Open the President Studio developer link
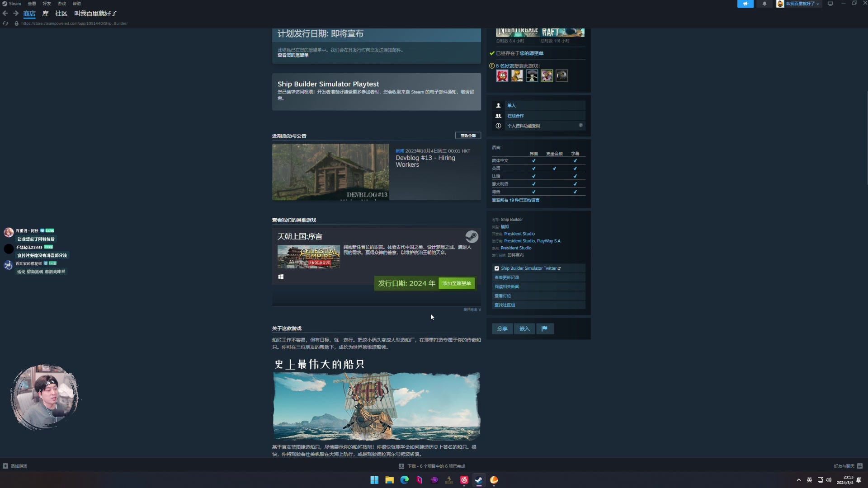868x488 pixels. tap(519, 234)
